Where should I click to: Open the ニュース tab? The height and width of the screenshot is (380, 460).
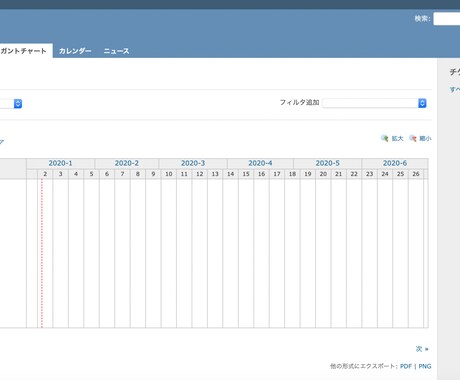(116, 51)
